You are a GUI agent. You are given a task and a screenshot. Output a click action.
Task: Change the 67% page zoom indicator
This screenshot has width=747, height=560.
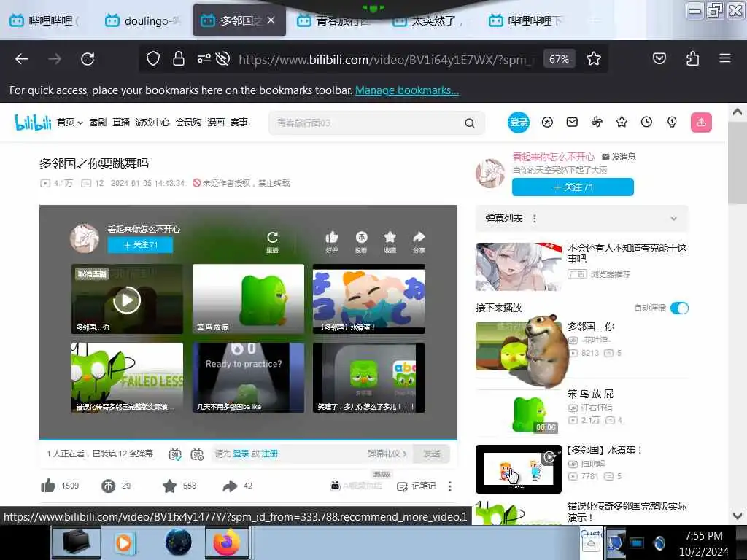[x=559, y=59]
